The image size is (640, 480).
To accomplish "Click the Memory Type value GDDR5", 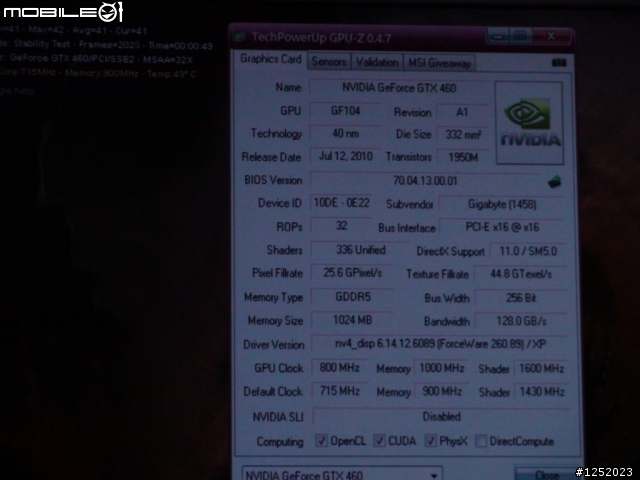I will 352,296.
